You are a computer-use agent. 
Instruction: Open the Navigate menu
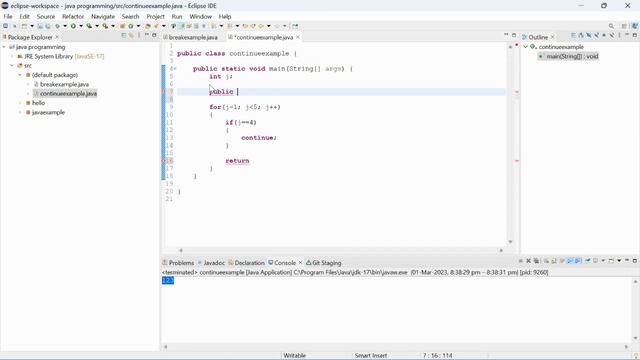[x=103, y=16]
